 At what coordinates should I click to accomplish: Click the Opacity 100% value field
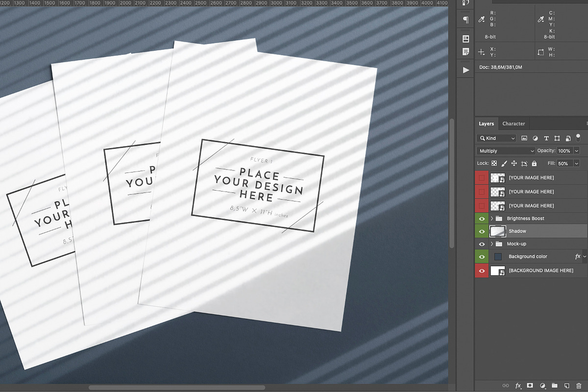pos(564,151)
